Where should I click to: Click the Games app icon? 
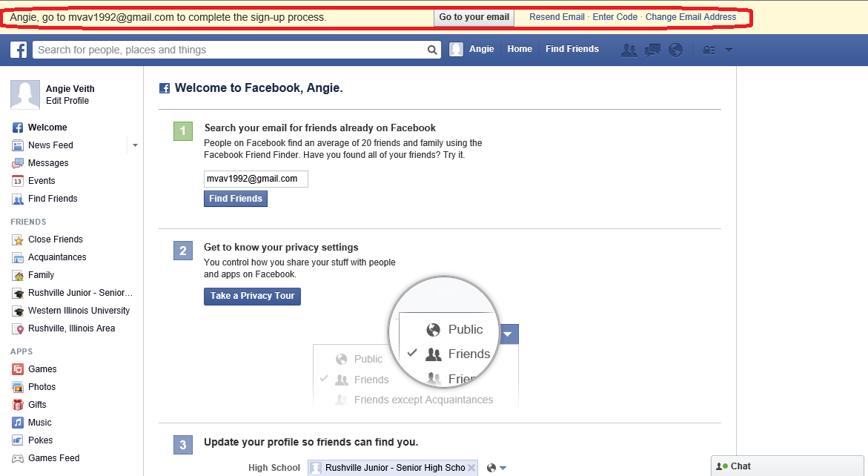pos(18,369)
